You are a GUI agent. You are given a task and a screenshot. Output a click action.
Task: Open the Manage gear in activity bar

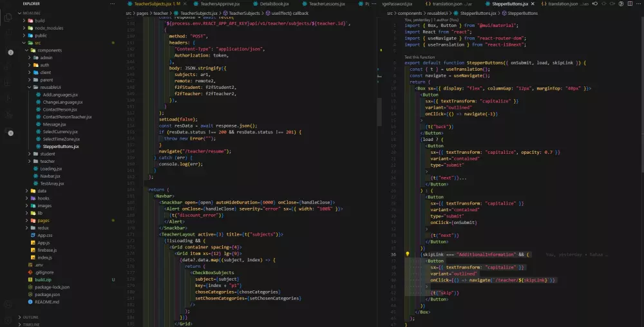tap(8, 320)
